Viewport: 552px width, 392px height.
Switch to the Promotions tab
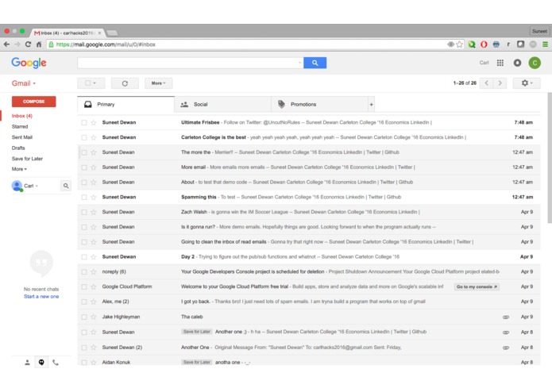[319, 105]
